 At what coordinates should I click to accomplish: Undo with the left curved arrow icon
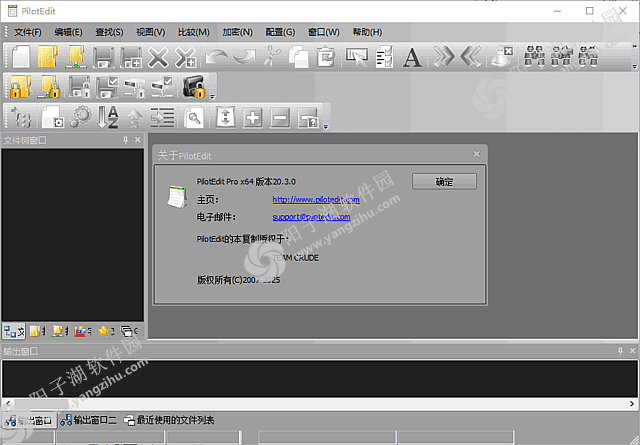(216, 57)
